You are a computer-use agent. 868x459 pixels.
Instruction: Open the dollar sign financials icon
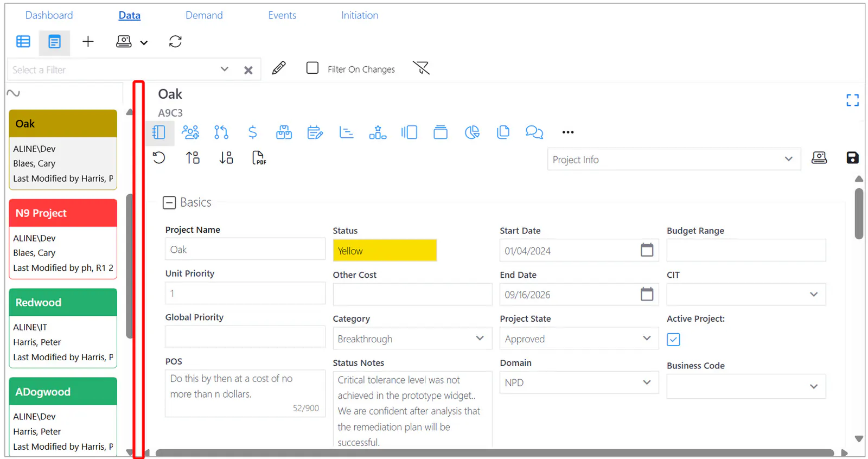(252, 132)
